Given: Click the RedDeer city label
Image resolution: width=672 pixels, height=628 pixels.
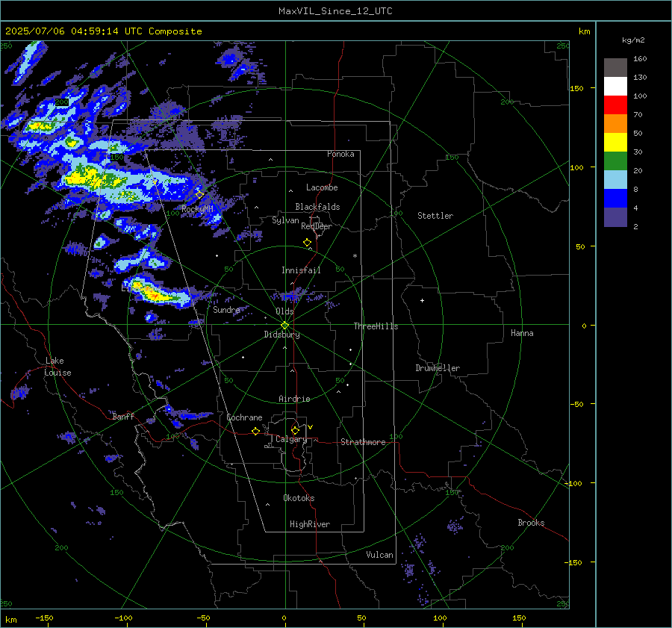Looking at the screenshot, I should tap(317, 226).
